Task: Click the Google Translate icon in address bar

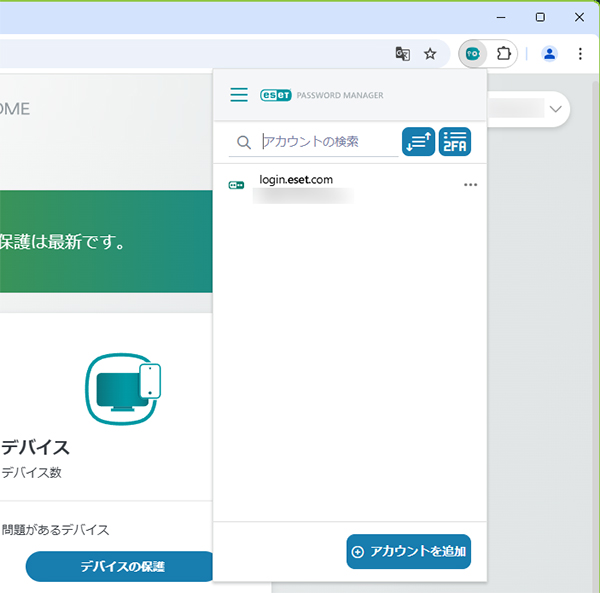Action: pos(403,54)
